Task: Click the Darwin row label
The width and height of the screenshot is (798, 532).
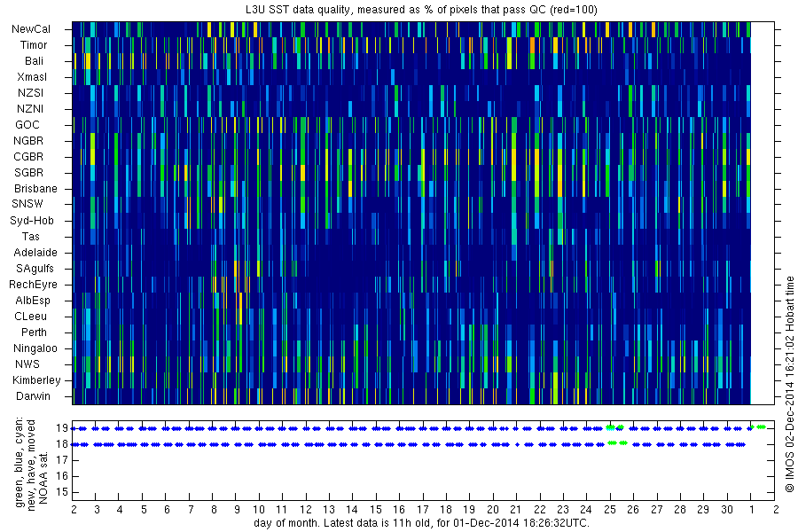Action: pyautogui.click(x=33, y=396)
